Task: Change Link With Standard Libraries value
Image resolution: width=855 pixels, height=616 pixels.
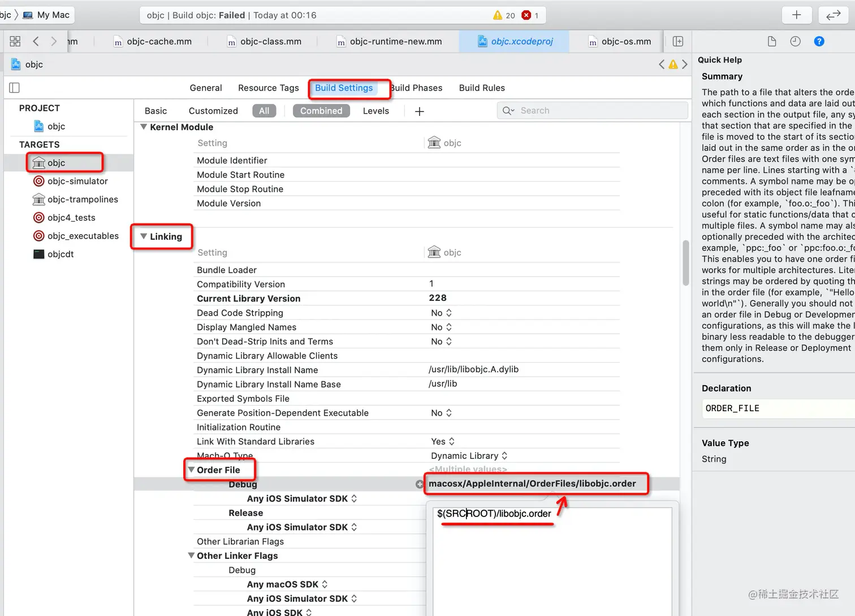Action: [x=443, y=441]
